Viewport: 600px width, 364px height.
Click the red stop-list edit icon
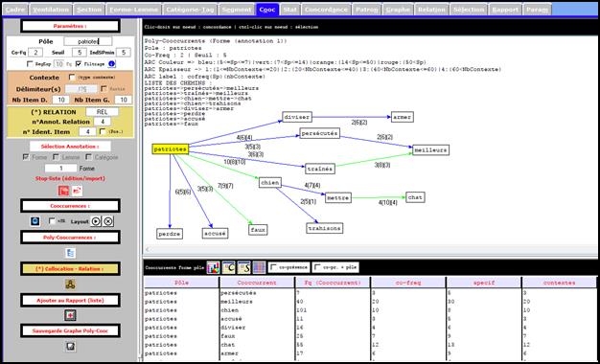(63, 191)
